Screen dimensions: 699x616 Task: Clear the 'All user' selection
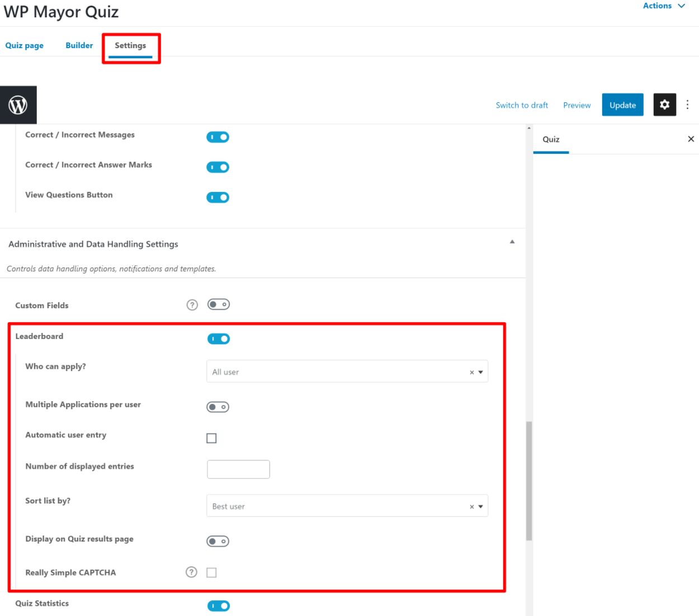[x=472, y=372]
